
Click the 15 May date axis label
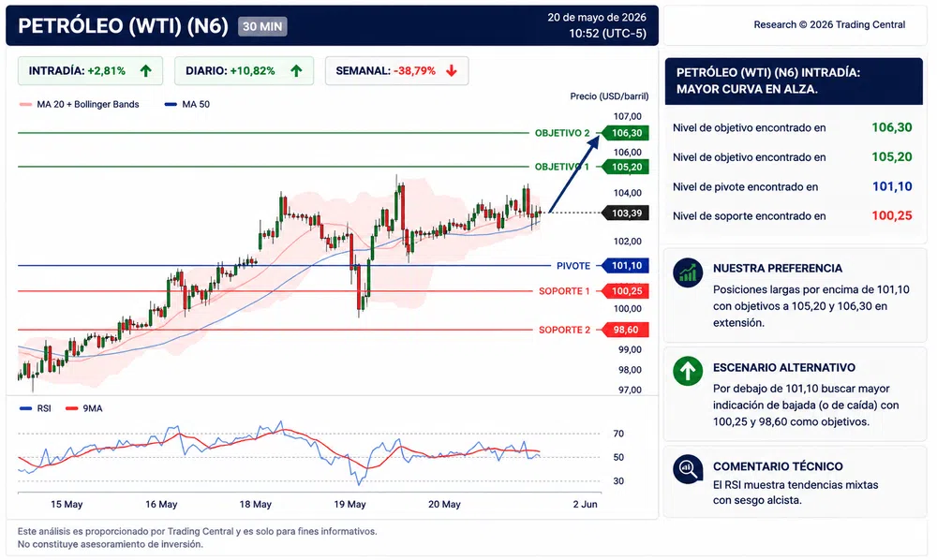67,504
